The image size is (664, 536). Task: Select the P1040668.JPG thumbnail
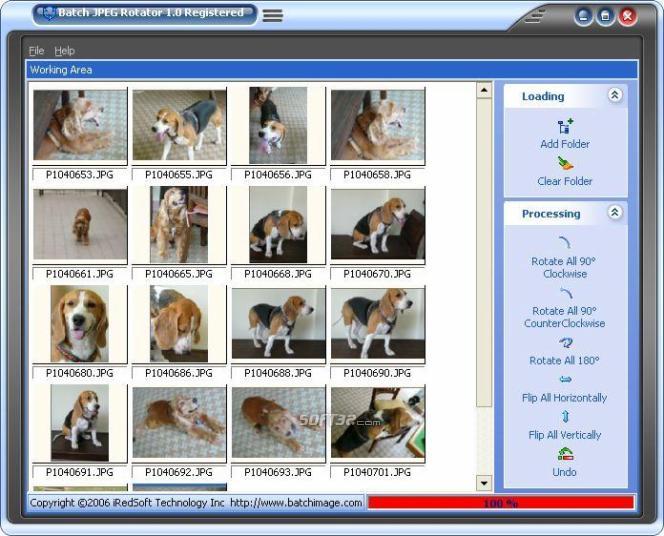click(x=278, y=225)
